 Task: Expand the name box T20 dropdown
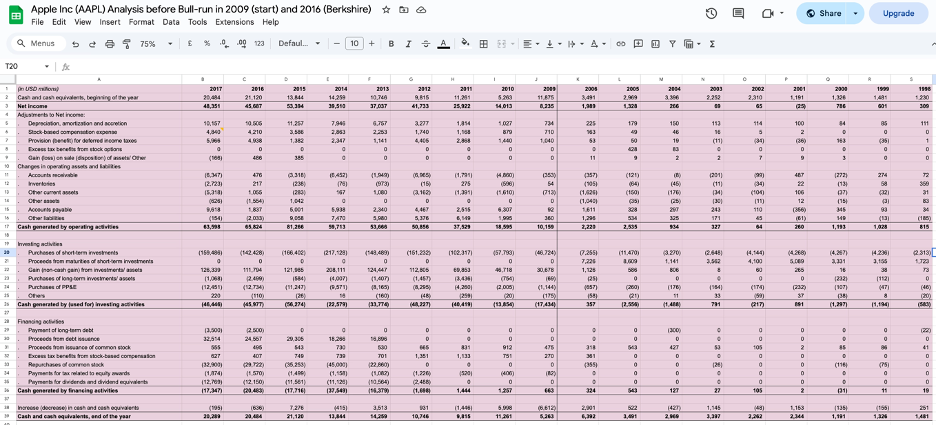tap(47, 66)
